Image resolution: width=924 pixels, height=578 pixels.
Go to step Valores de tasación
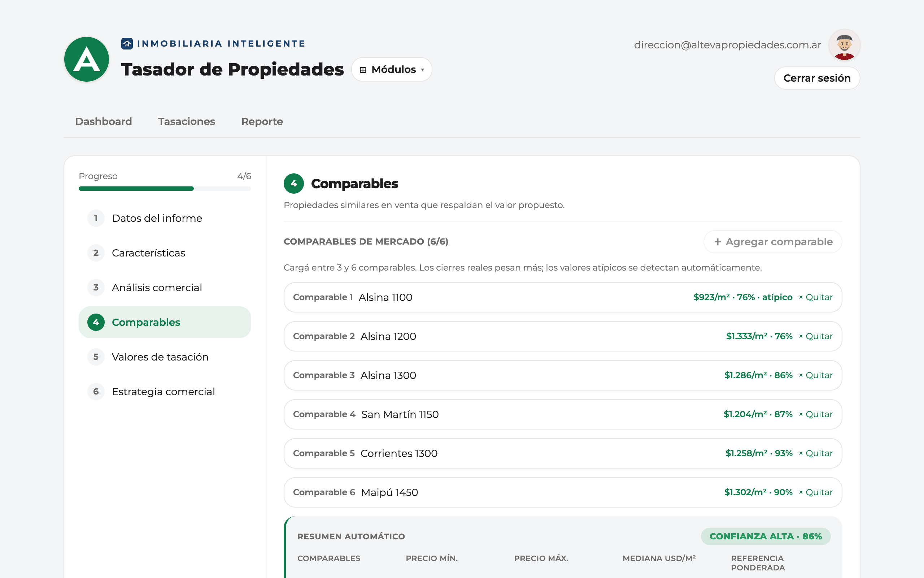(x=165, y=357)
